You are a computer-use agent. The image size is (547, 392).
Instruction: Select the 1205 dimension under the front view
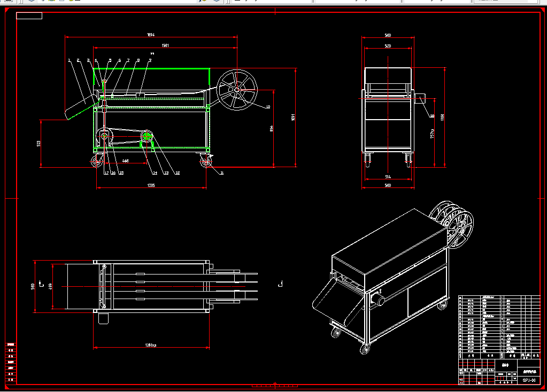point(151,185)
